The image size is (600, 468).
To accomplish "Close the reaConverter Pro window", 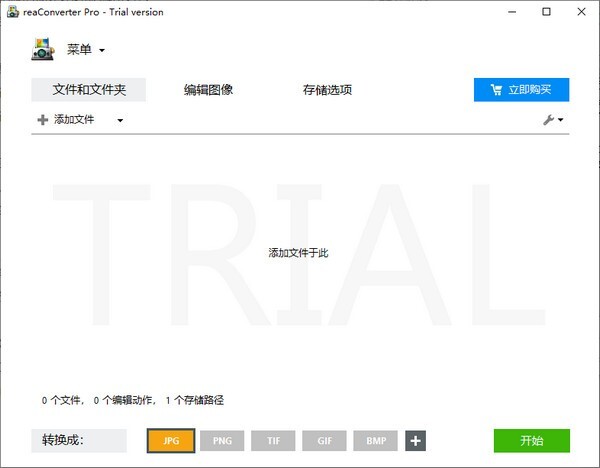I will [581, 12].
